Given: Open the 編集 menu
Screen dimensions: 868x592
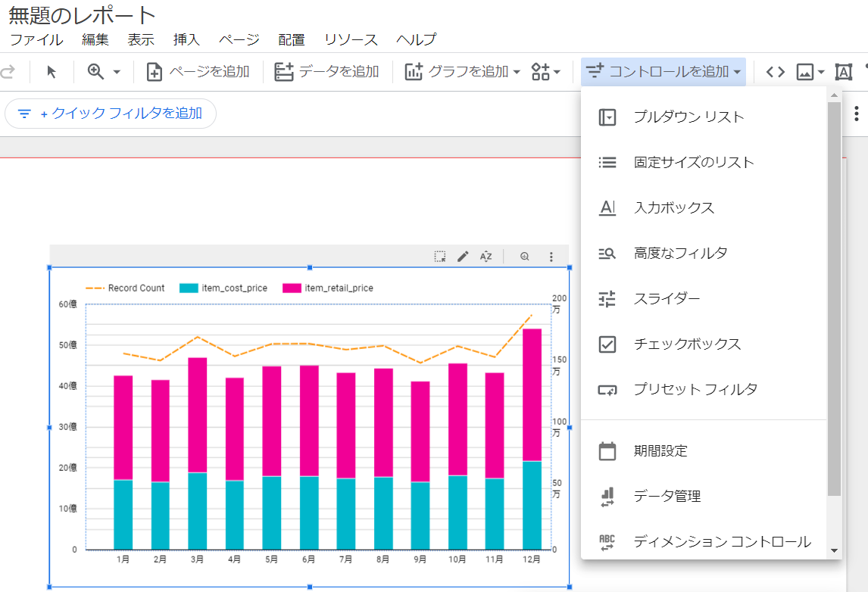Looking at the screenshot, I should coord(95,40).
